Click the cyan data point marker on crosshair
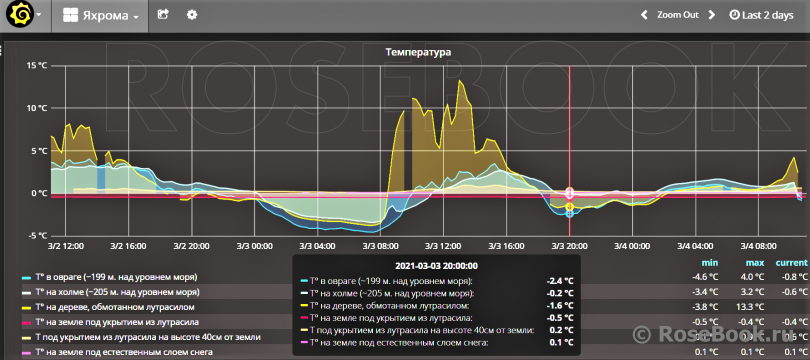This screenshot has width=810, height=360. [570, 214]
